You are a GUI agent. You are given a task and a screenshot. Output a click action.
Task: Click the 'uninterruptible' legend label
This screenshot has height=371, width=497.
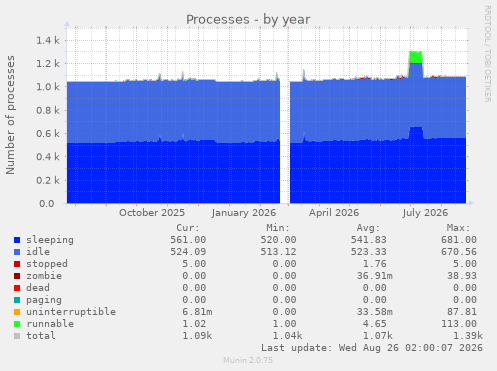71,312
